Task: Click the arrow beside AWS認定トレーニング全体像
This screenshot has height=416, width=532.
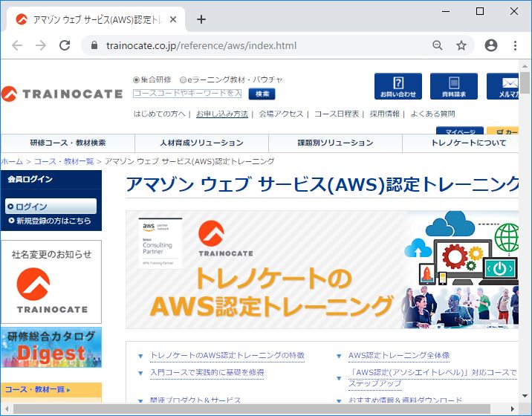Action: (x=339, y=356)
